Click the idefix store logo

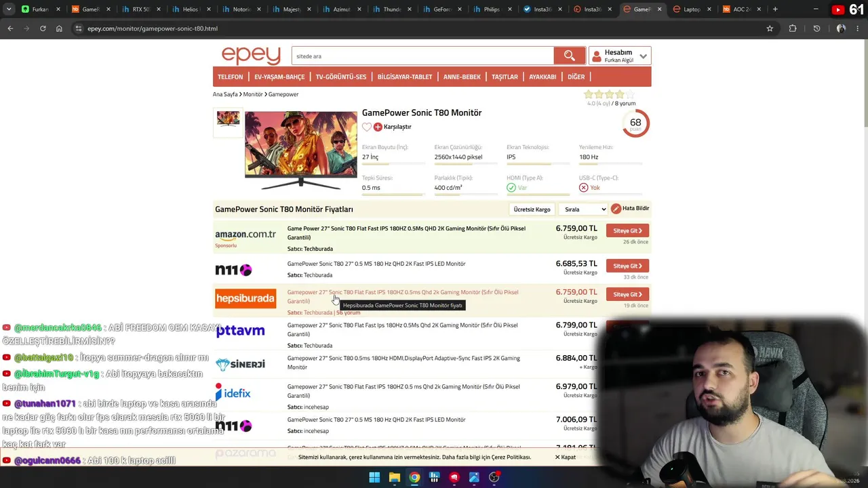pyautogui.click(x=233, y=392)
